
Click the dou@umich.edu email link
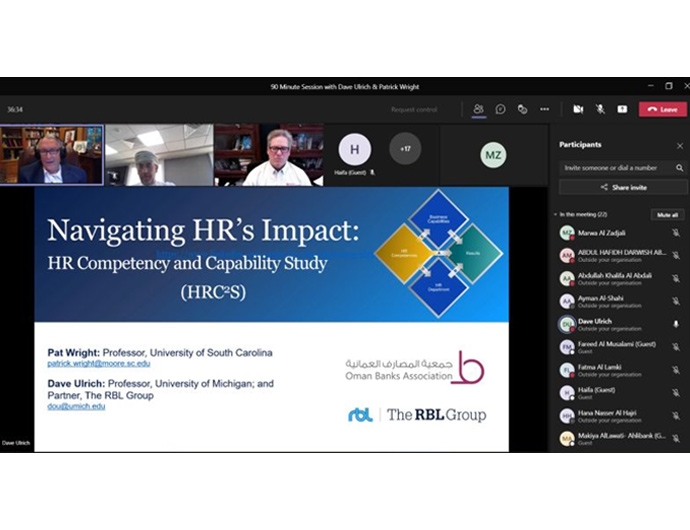click(76, 406)
